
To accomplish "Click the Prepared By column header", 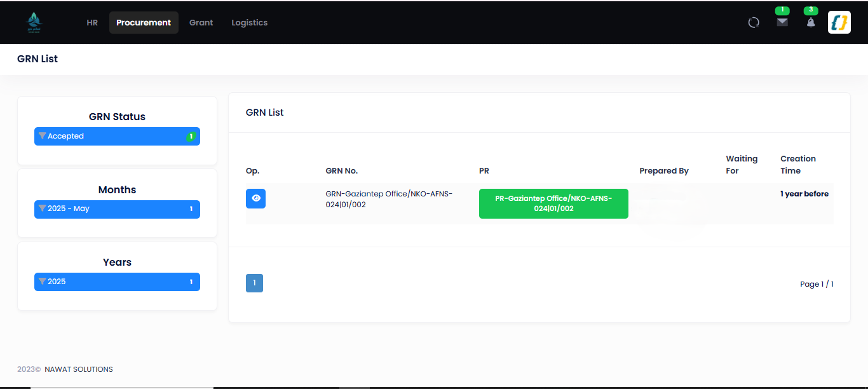I will (664, 171).
